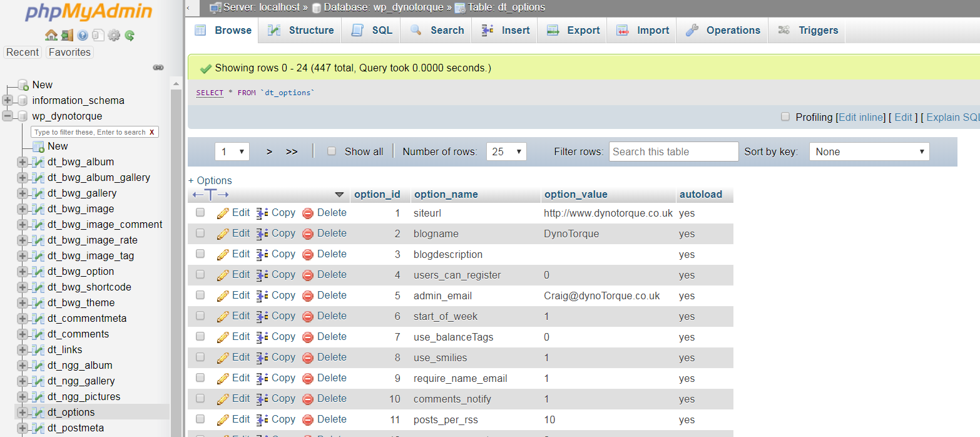Click the Copy icon for start_of_week row
Viewport: 980px width, 437px height.
[262, 317]
